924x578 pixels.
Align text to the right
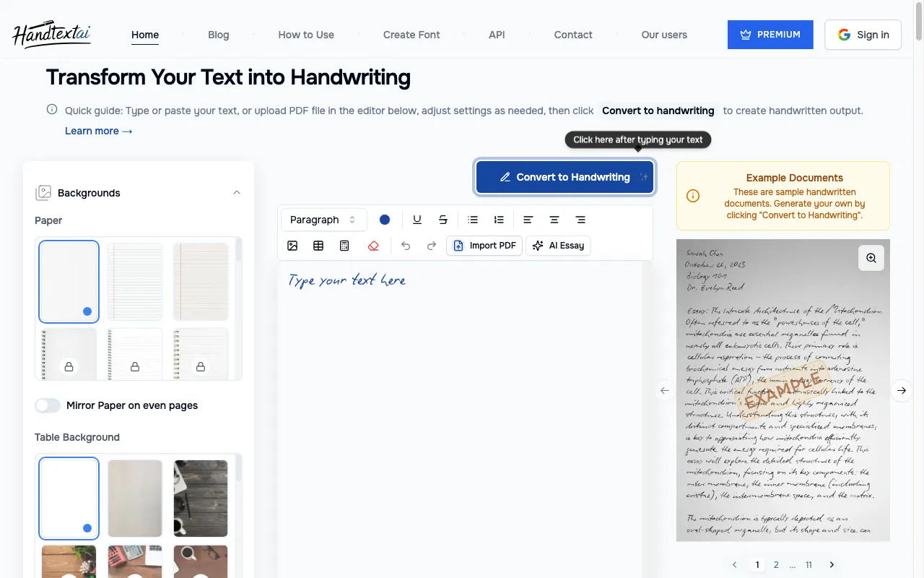coord(580,220)
